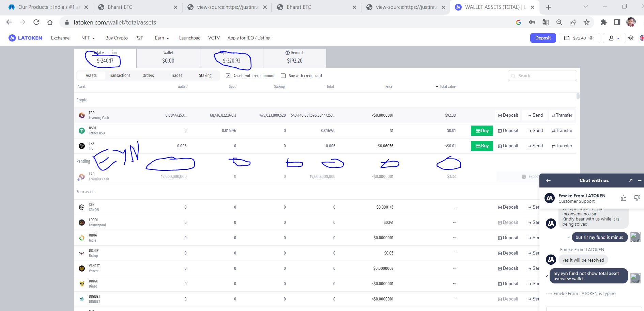Switch to the Transactions tab

pos(120,76)
